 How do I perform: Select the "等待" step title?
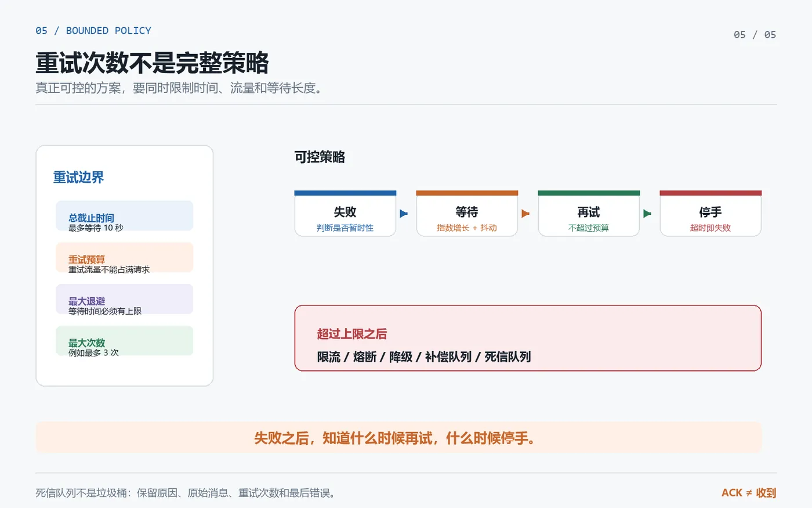pyautogui.click(x=467, y=212)
